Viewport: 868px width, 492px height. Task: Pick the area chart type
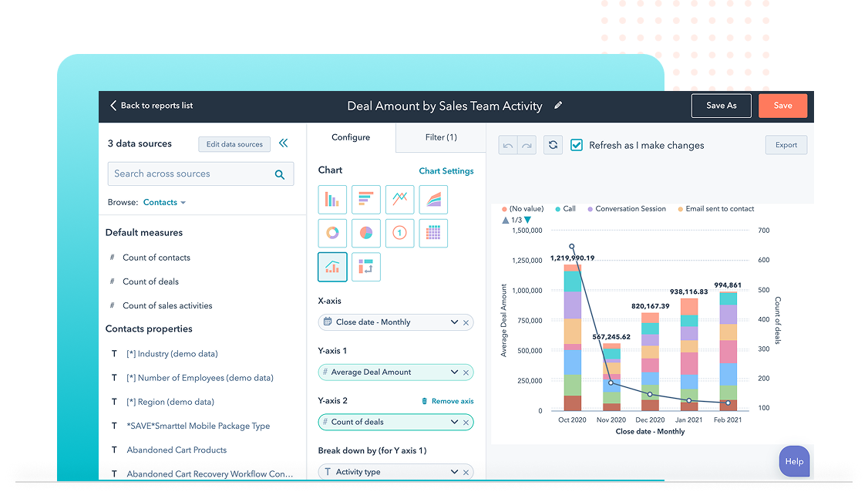coord(433,200)
